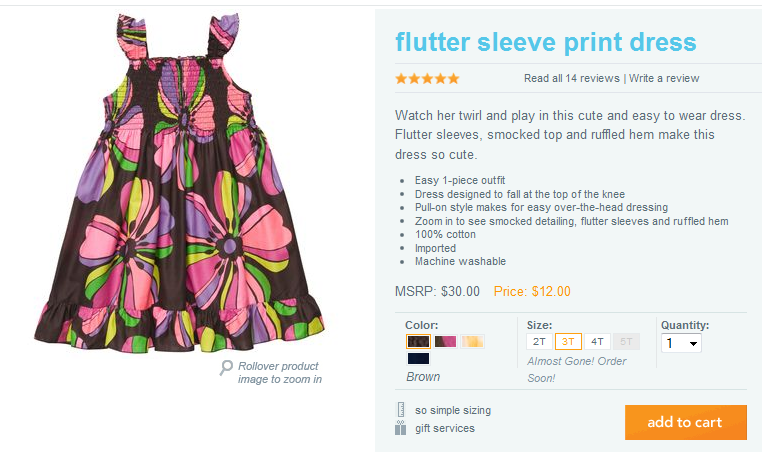The width and height of the screenshot is (762, 452).
Task: Choose the pink color swatch
Action: click(445, 341)
